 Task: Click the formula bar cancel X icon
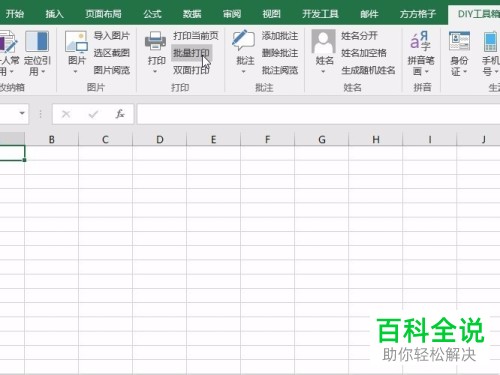pos(66,114)
